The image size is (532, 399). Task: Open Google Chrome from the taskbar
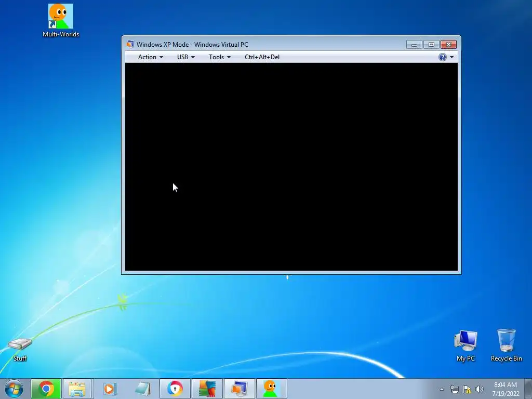tap(46, 389)
